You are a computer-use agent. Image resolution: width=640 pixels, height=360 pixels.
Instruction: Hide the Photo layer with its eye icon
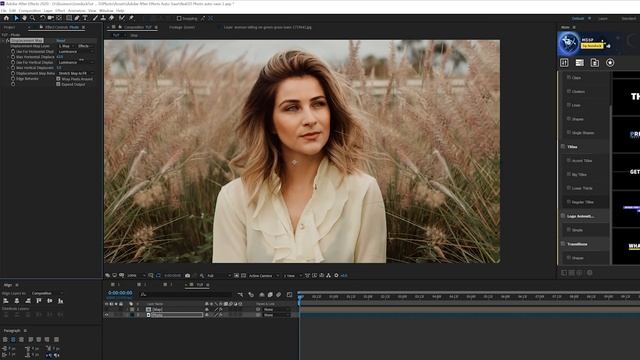[107, 315]
